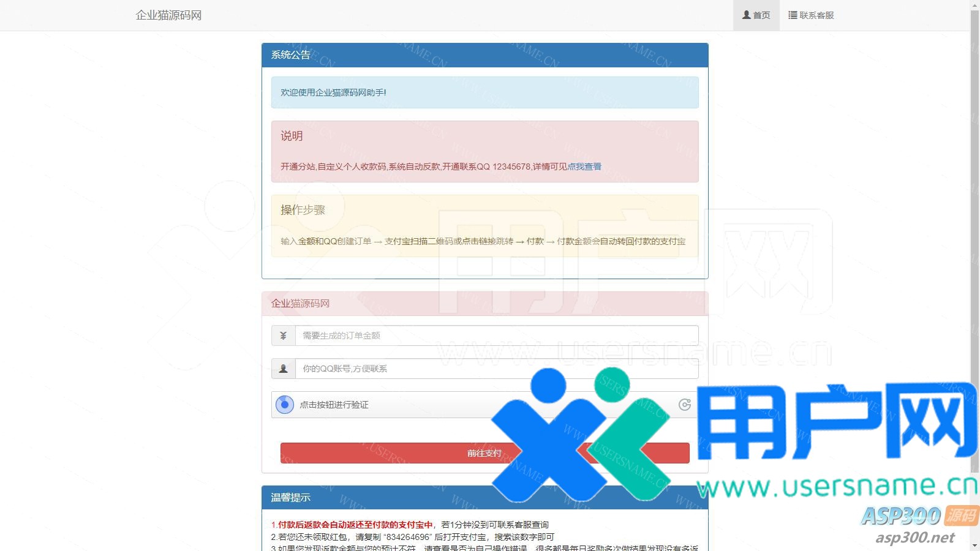Click the 点击按钮进行验证 captcha button

(485, 405)
